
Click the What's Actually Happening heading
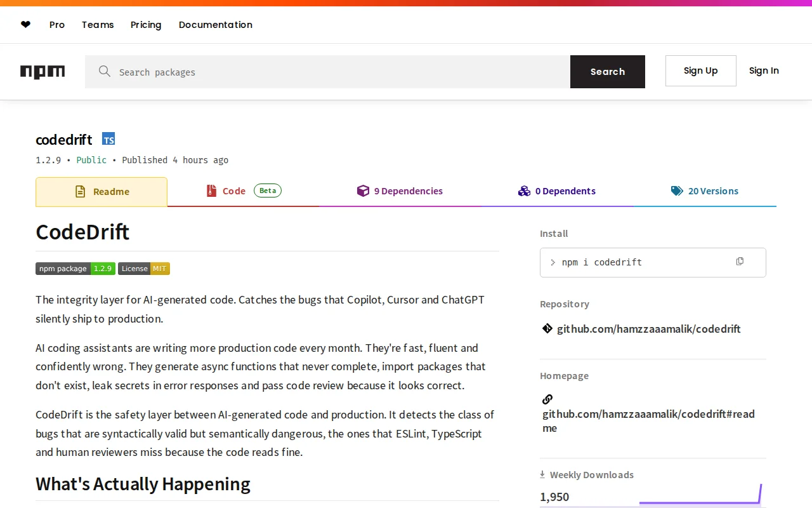pos(143,484)
